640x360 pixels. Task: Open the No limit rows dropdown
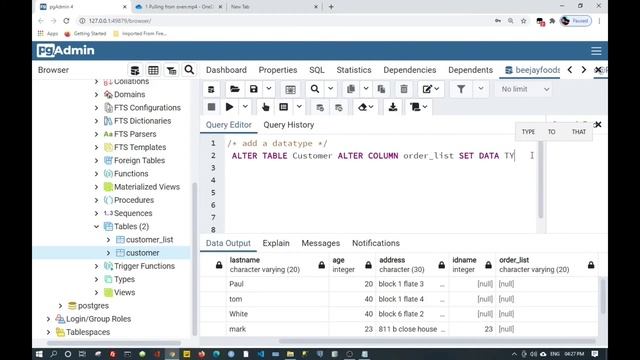pos(524,89)
